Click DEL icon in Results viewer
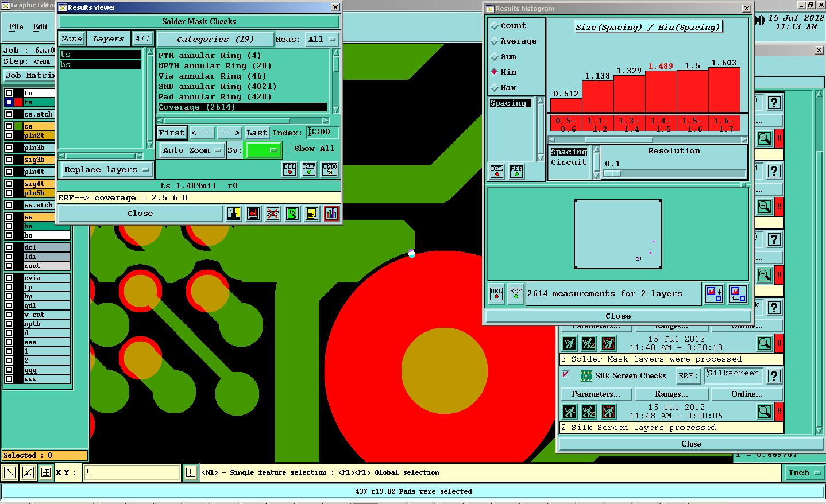The width and height of the screenshot is (826, 504). pyautogui.click(x=290, y=169)
